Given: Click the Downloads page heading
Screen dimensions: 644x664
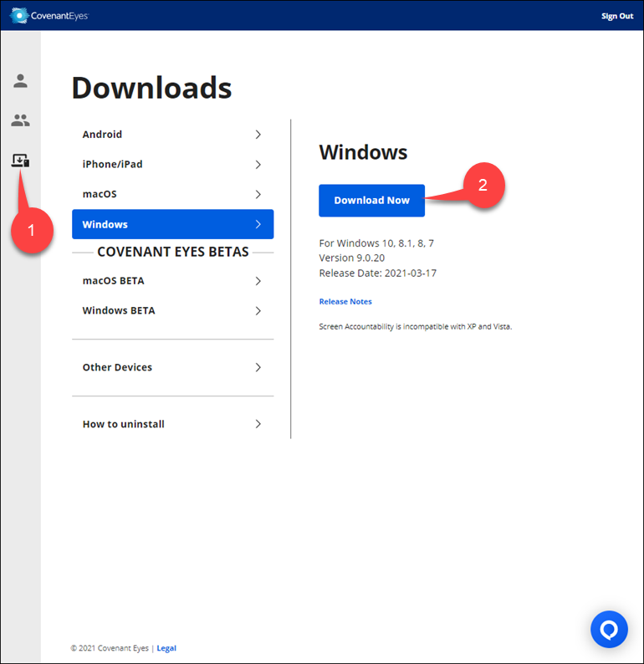Looking at the screenshot, I should (151, 88).
